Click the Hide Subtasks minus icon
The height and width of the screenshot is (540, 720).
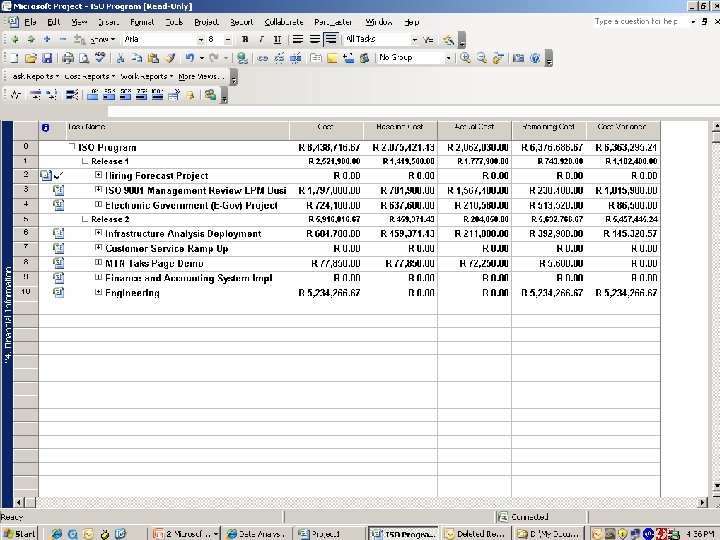63,39
